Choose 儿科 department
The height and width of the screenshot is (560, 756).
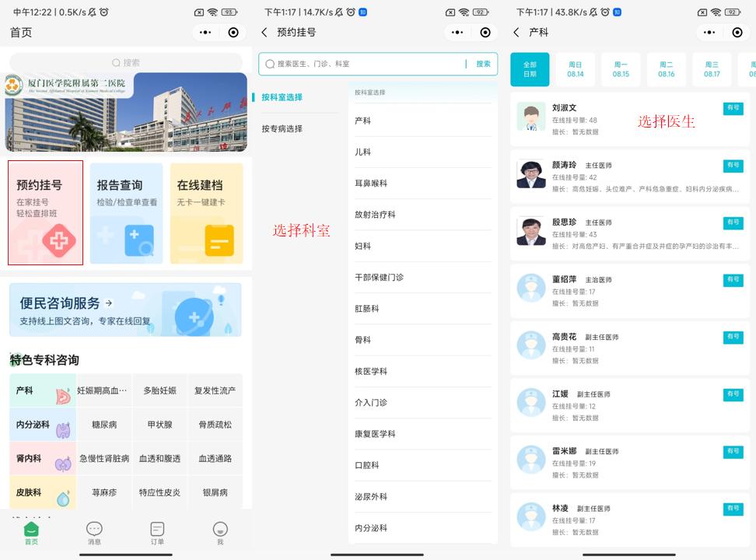point(423,152)
